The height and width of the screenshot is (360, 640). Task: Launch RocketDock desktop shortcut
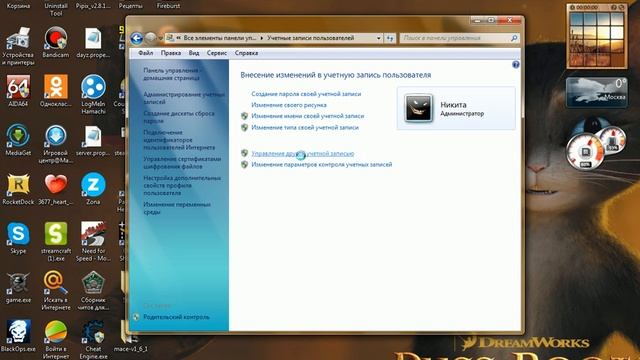[18, 189]
